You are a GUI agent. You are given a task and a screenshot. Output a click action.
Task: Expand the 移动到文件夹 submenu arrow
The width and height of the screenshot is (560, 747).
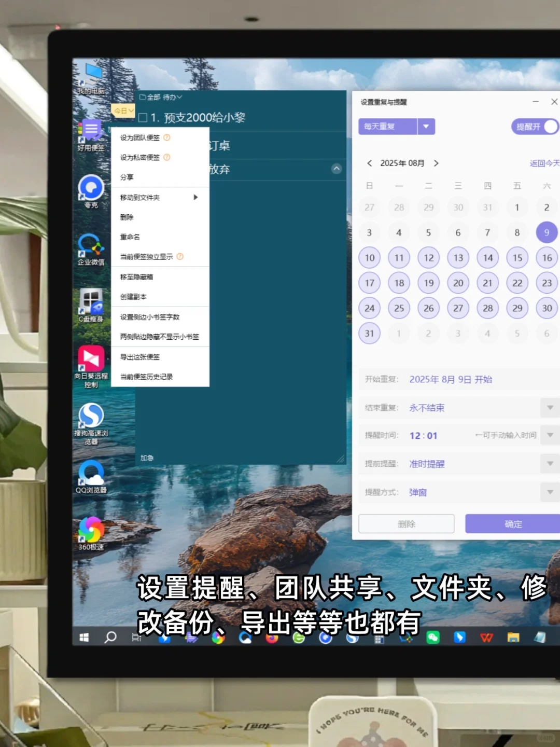[x=195, y=198]
